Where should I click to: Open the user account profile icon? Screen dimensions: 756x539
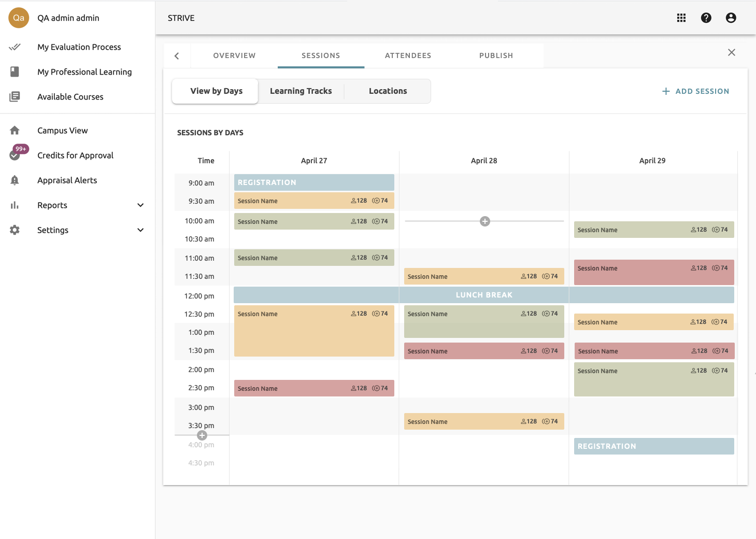pos(731,18)
